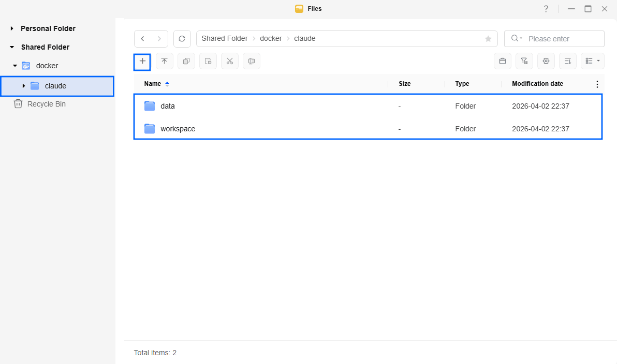Click the copy icon in the toolbar
The height and width of the screenshot is (364, 617).
[x=186, y=61]
